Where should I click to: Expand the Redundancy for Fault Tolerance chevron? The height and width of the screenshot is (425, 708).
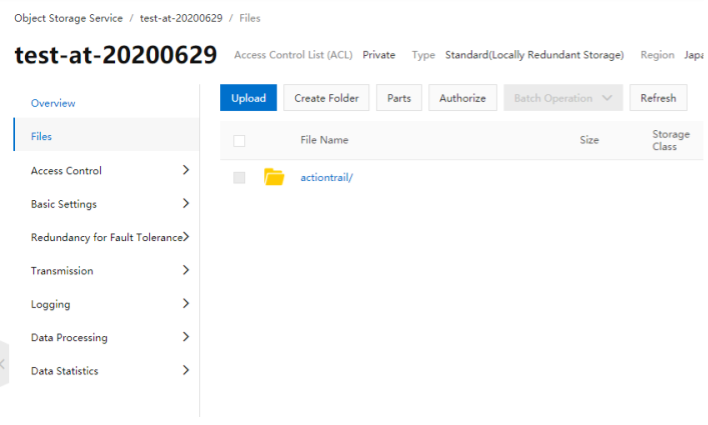(186, 237)
